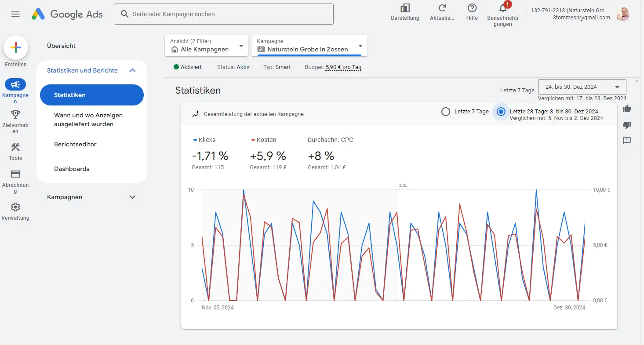Click the comment feedback icon
This screenshot has width=644, height=345.
coord(627,141)
